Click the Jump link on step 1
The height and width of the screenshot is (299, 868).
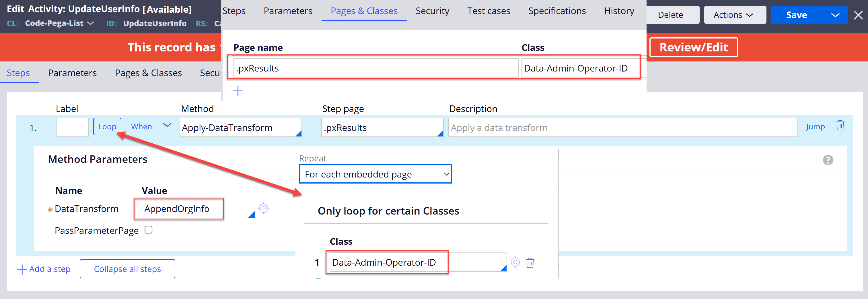tap(815, 127)
